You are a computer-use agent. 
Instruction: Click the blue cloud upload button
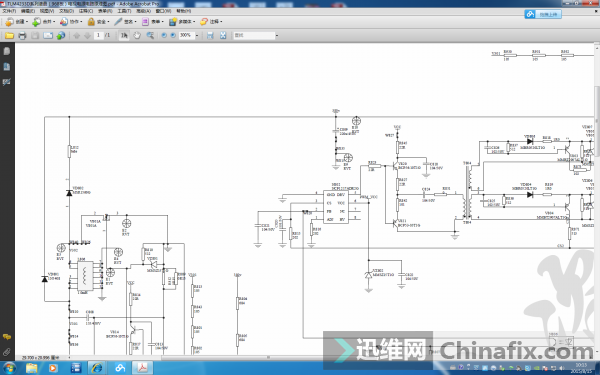(x=543, y=14)
